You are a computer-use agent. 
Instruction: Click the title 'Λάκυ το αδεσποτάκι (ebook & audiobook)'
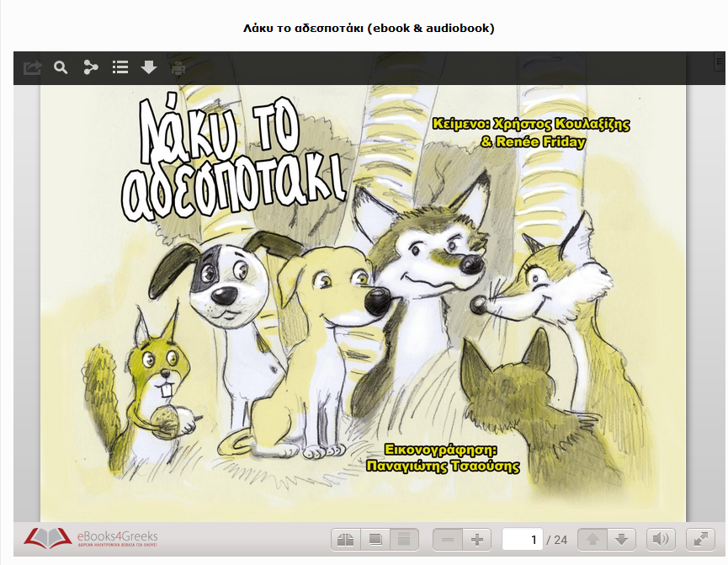click(368, 28)
